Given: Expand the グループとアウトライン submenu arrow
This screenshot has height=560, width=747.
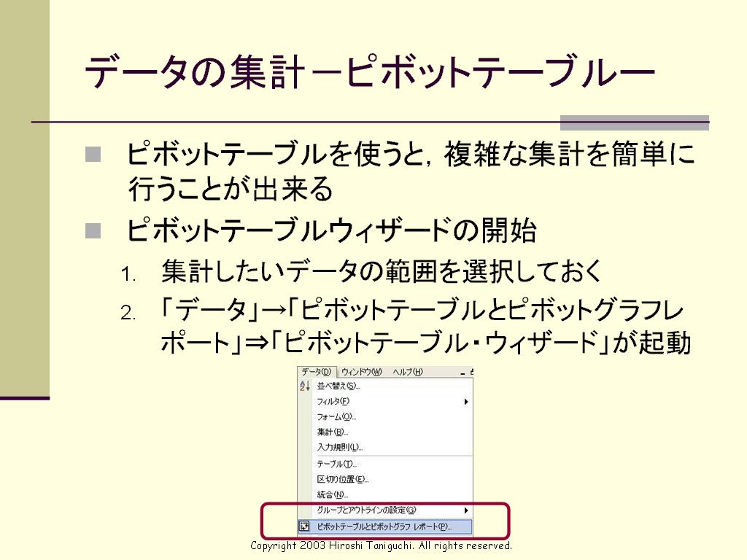Looking at the screenshot, I should click(x=466, y=510).
